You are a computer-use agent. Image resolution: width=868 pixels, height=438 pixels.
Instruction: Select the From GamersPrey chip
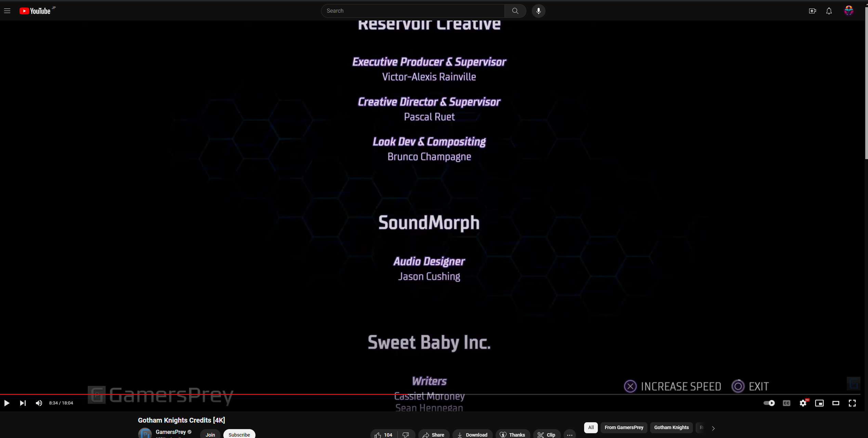click(624, 427)
